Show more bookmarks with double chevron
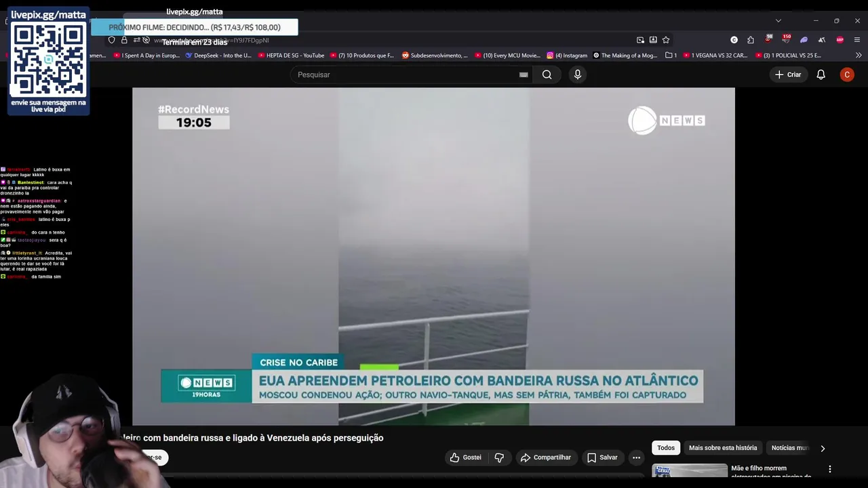 point(859,56)
